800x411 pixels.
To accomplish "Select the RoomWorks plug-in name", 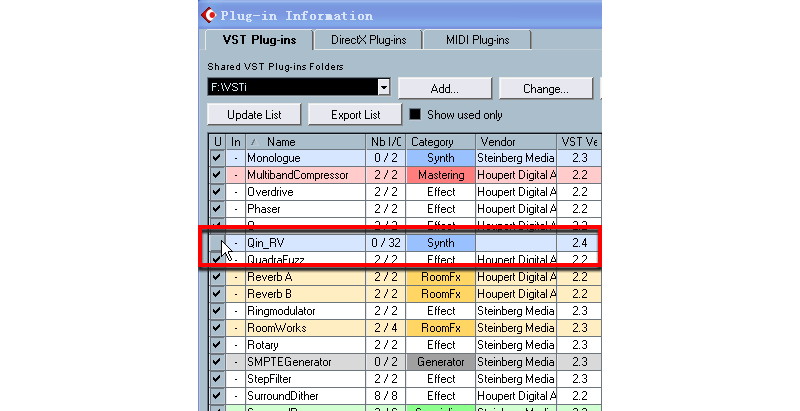I will pos(277,328).
